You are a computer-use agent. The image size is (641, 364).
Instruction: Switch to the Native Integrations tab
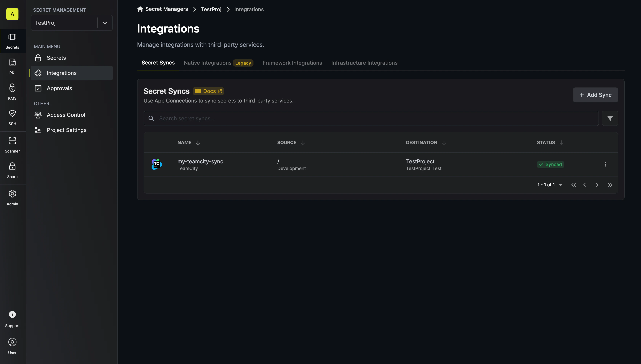click(218, 63)
